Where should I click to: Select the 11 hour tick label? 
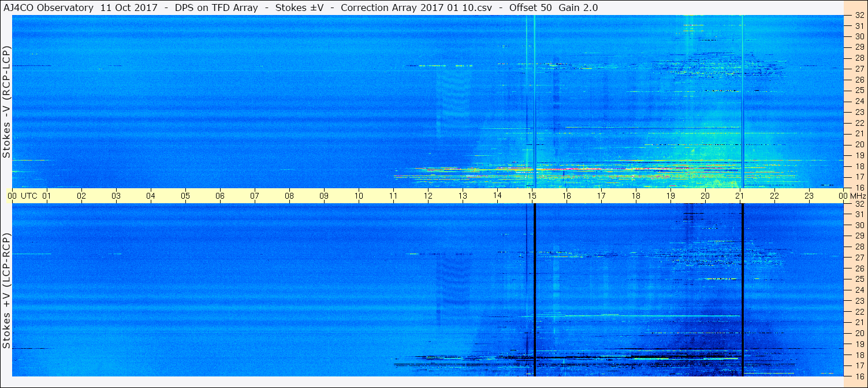[393, 196]
